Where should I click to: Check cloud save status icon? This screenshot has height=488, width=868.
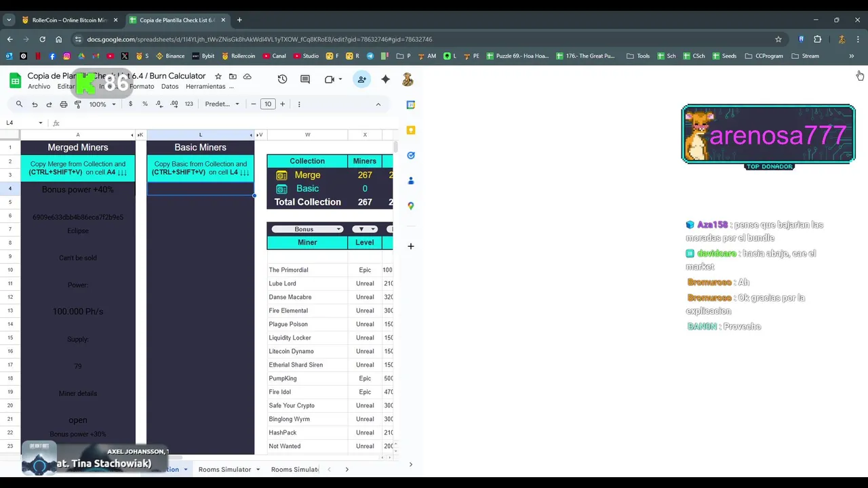click(248, 77)
